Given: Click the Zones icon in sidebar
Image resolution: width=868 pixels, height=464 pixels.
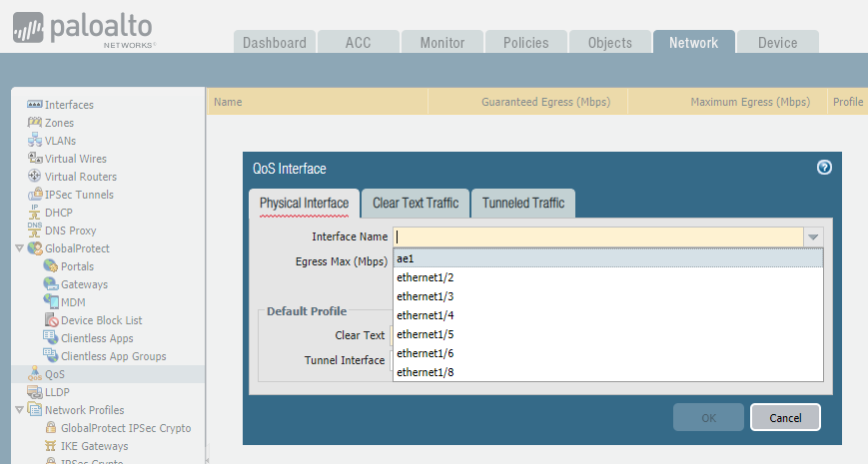Looking at the screenshot, I should 35,123.
